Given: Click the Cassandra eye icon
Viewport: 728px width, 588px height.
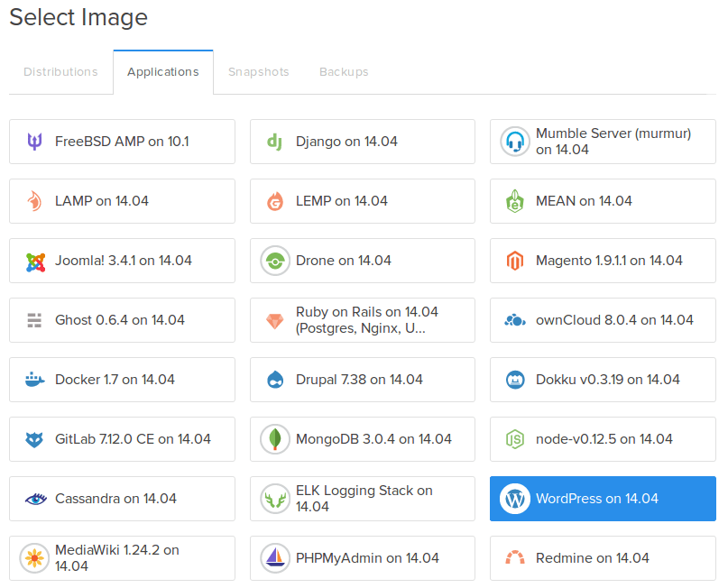Looking at the screenshot, I should point(35,499).
